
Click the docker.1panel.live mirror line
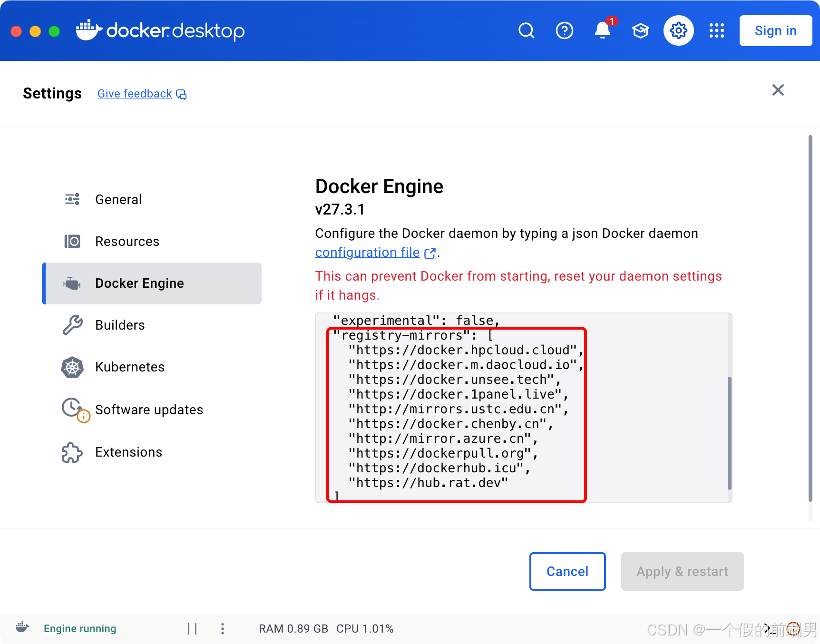tap(459, 394)
